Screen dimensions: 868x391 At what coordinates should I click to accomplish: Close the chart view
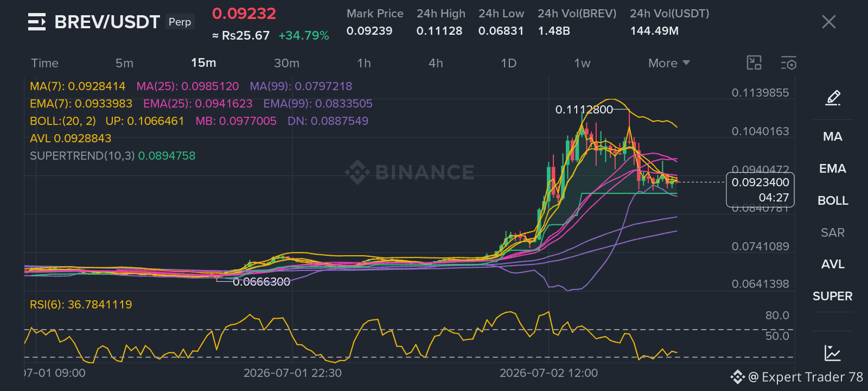[828, 22]
